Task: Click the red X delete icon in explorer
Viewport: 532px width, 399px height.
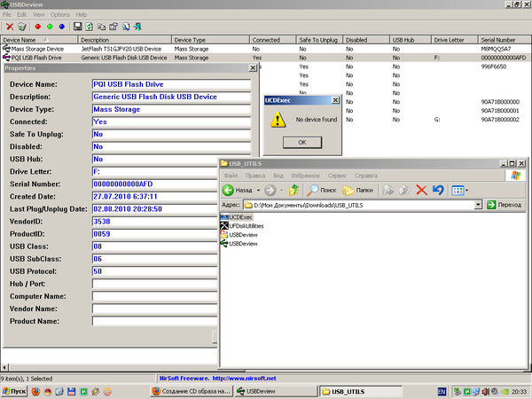Action: pyautogui.click(x=421, y=190)
